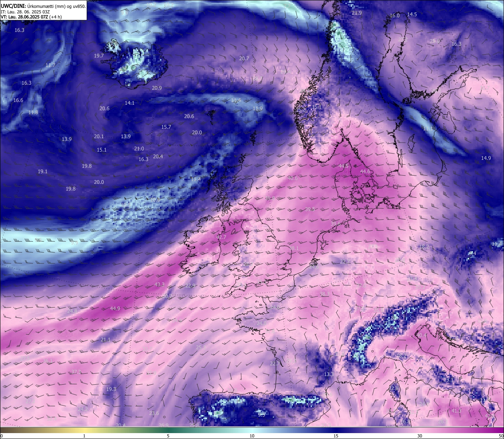Click the 44.6 value near Denmark
504x439 pixels.
pos(365,171)
